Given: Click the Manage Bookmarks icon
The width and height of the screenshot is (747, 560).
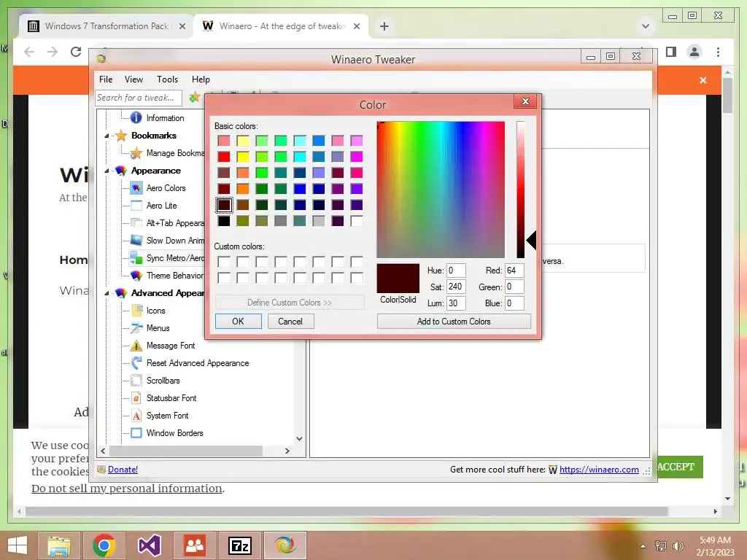Looking at the screenshot, I should pos(136,153).
